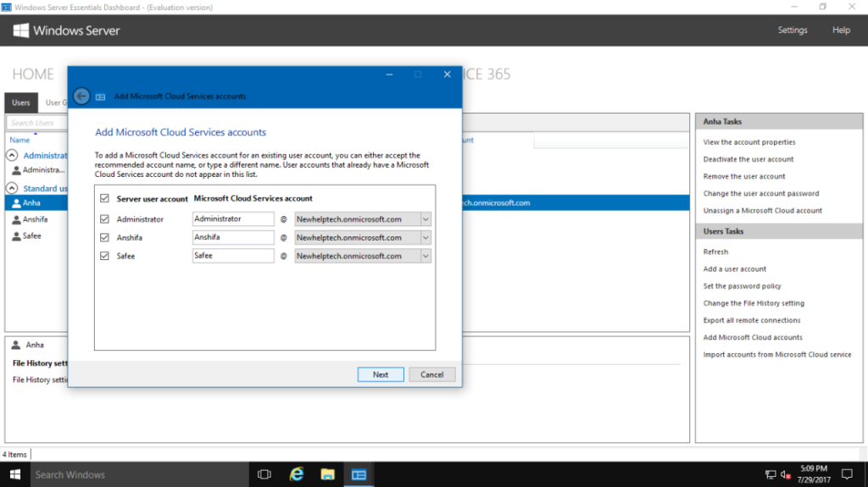
Task: Click Export all remote connections
Action: coord(752,320)
